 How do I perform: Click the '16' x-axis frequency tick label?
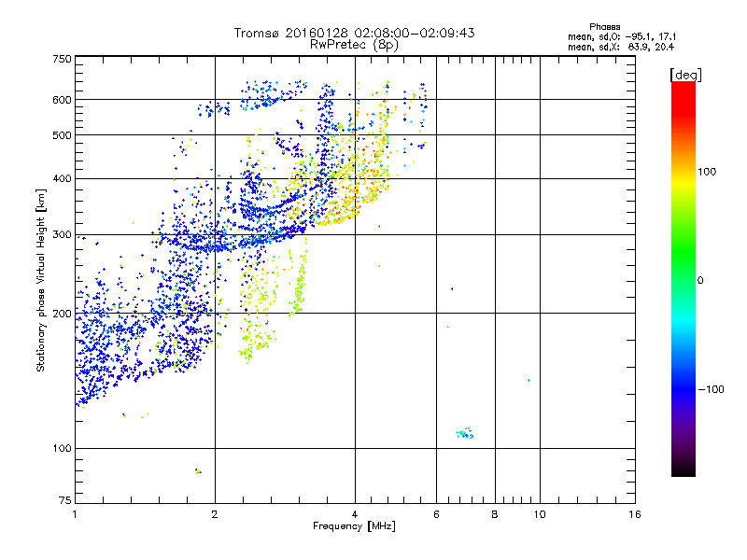click(x=635, y=514)
